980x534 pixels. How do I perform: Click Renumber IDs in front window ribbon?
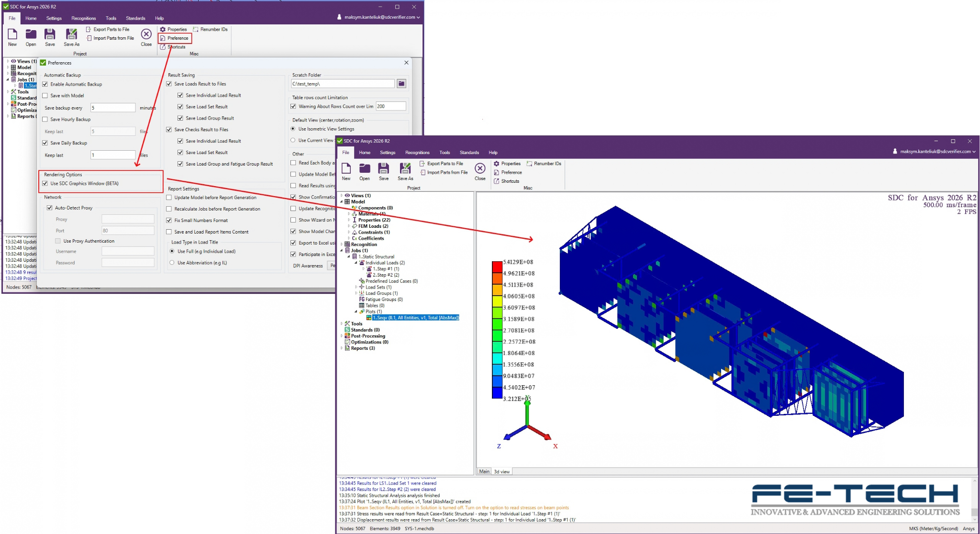pyautogui.click(x=544, y=164)
